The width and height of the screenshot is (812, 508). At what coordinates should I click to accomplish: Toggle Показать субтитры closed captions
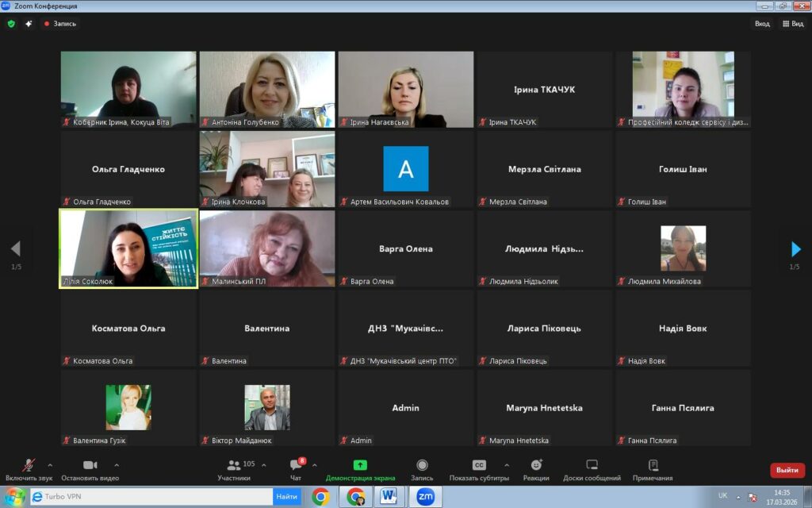pyautogui.click(x=479, y=466)
